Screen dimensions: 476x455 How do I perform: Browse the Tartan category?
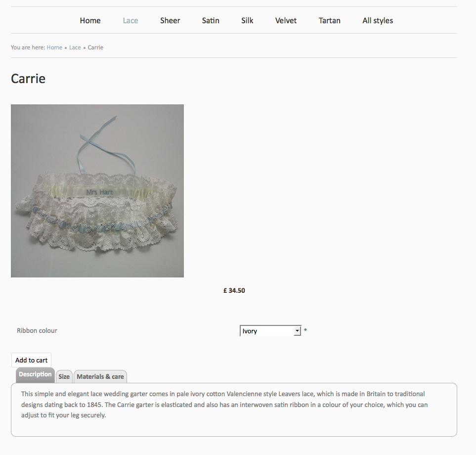click(329, 21)
